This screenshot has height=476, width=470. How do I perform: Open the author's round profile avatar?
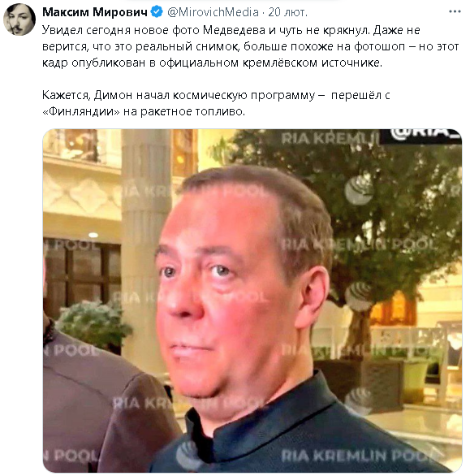(x=19, y=19)
